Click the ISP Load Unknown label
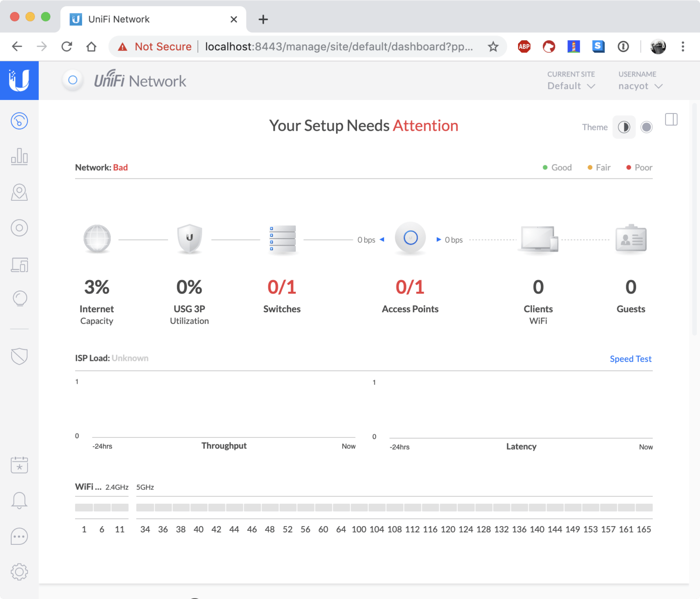 coord(112,358)
